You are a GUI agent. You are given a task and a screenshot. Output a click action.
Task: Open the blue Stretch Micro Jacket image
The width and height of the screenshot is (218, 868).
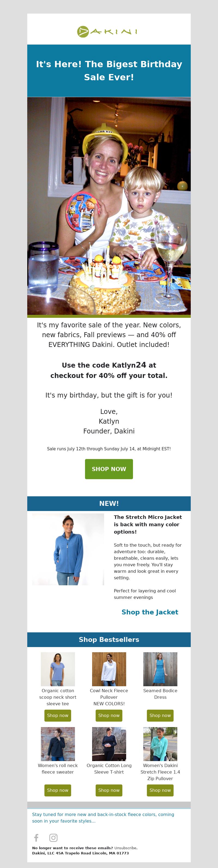pos(68,549)
